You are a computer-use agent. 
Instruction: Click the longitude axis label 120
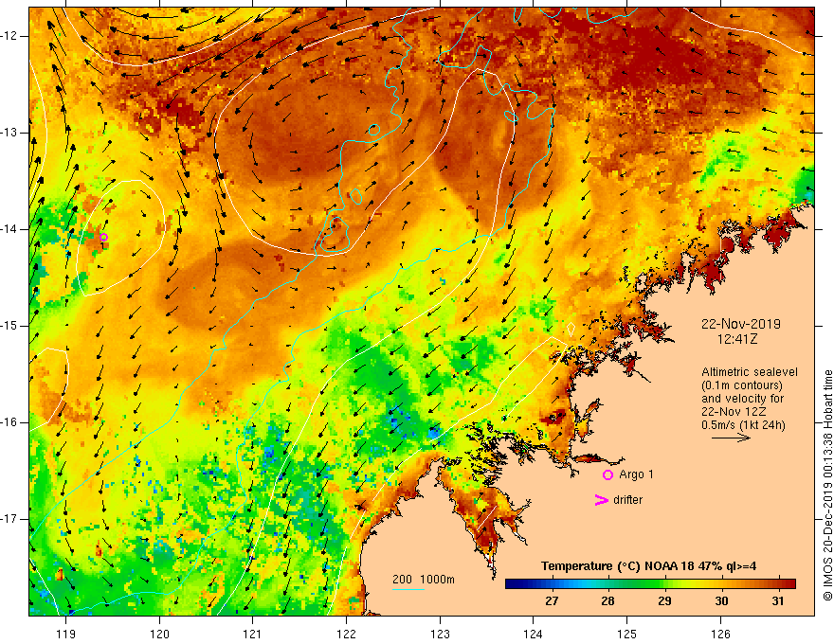(159, 634)
